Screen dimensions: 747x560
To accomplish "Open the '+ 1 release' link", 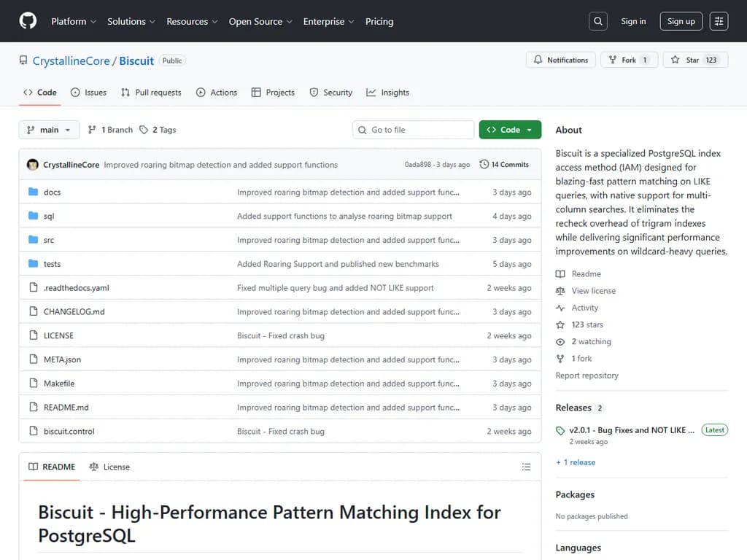I will coord(576,462).
